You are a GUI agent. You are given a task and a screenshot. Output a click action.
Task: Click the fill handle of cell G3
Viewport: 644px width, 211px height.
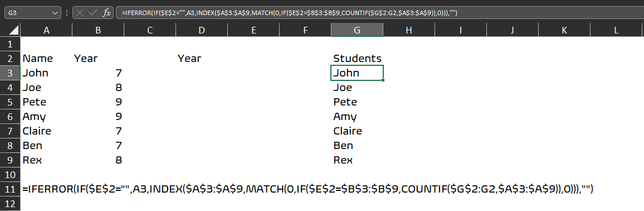[x=383, y=80]
